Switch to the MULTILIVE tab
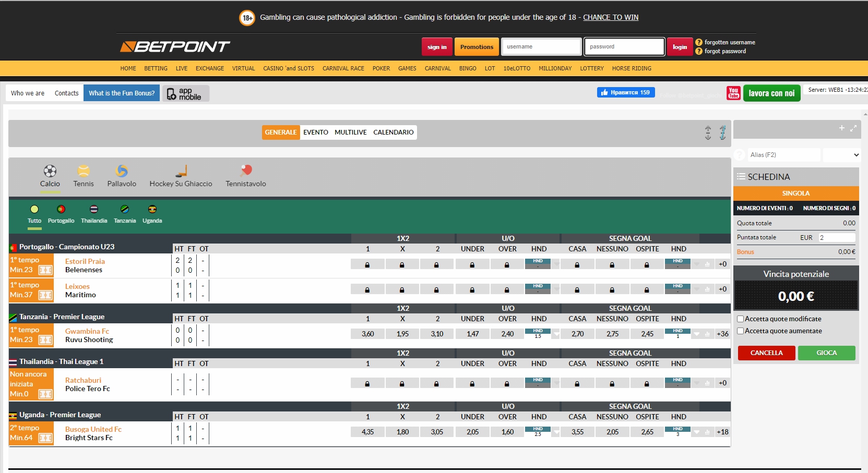Image resolution: width=868 pixels, height=473 pixels. (351, 132)
